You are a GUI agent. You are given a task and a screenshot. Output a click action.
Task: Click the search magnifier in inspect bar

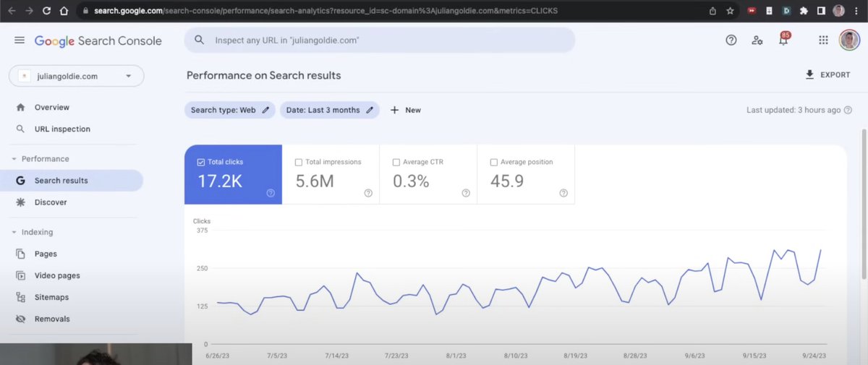pyautogui.click(x=200, y=40)
